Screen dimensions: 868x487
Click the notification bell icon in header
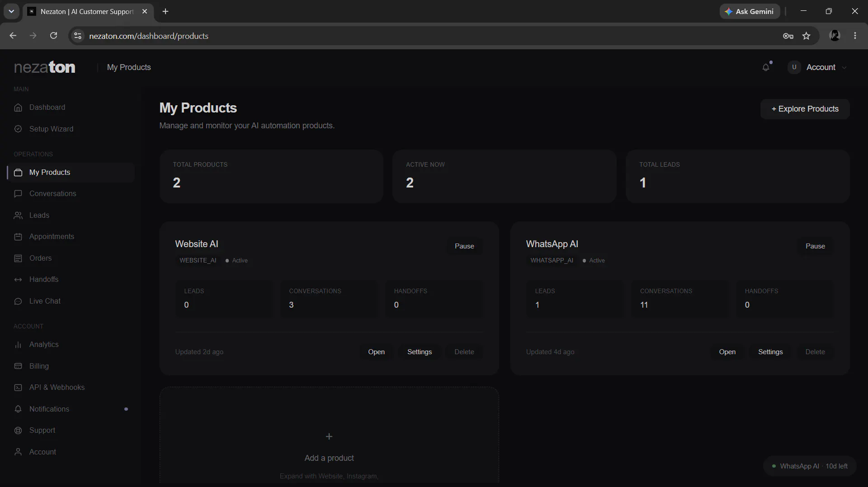click(x=766, y=67)
